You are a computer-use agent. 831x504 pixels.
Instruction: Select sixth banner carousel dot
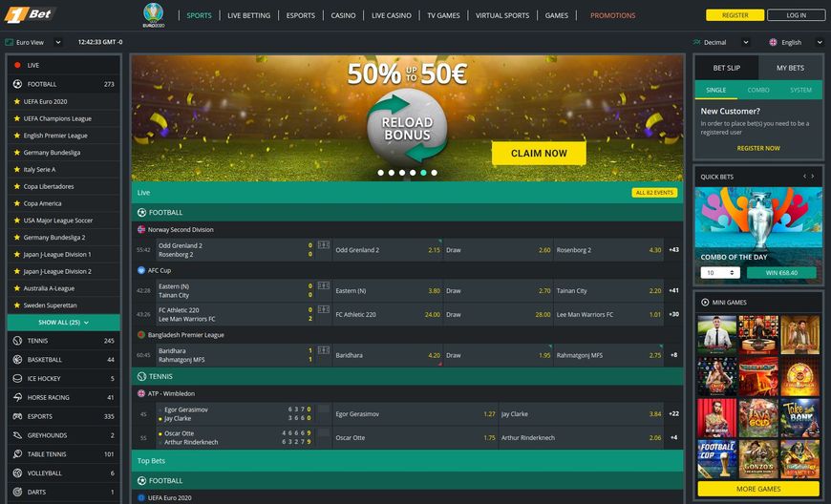click(x=434, y=173)
